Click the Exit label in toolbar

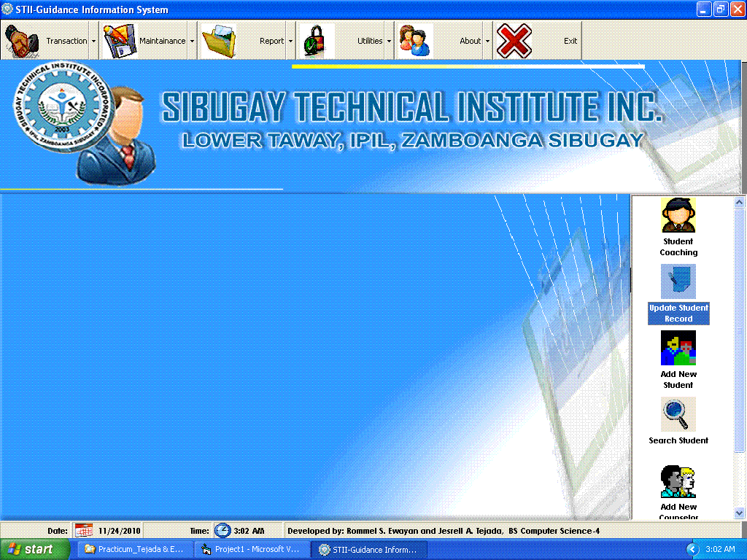pyautogui.click(x=570, y=41)
